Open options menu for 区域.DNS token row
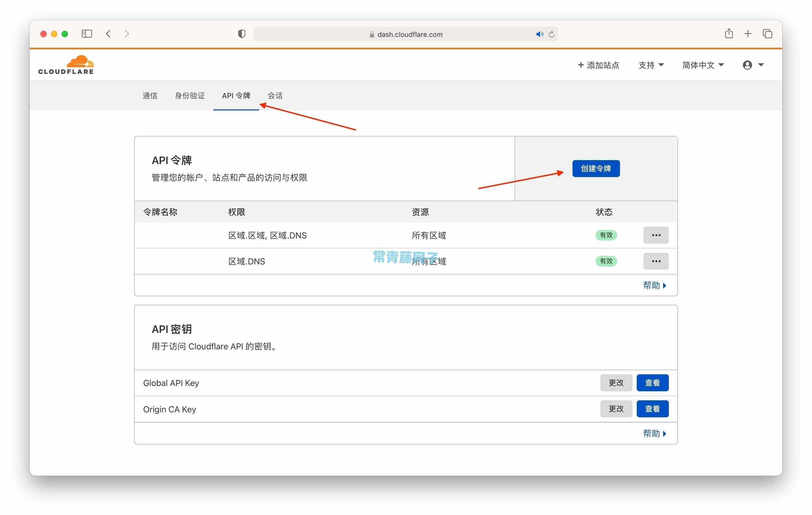812x515 pixels. (656, 261)
